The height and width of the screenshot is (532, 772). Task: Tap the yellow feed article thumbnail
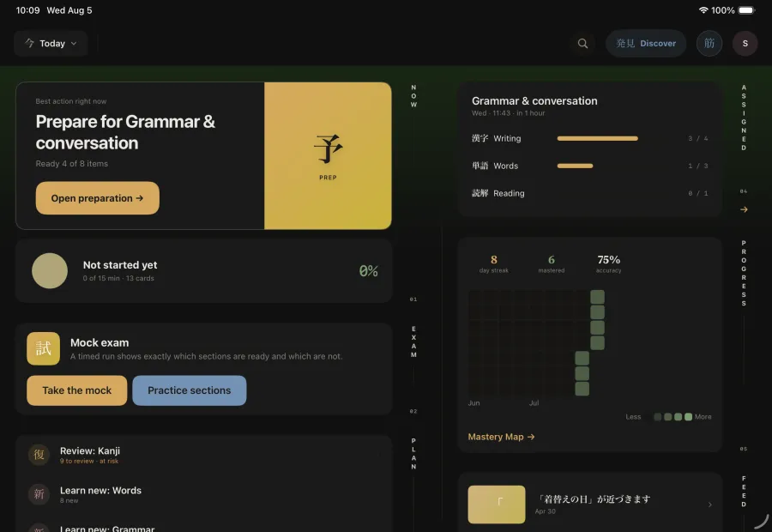click(497, 505)
